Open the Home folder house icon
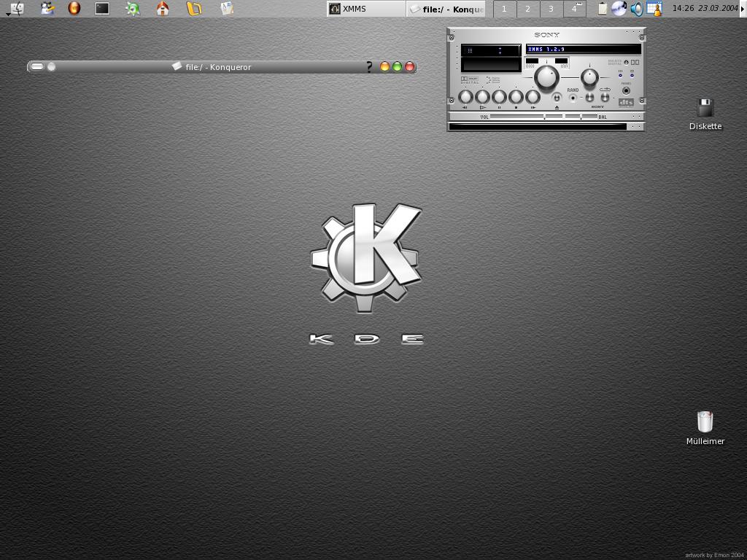 163,9
